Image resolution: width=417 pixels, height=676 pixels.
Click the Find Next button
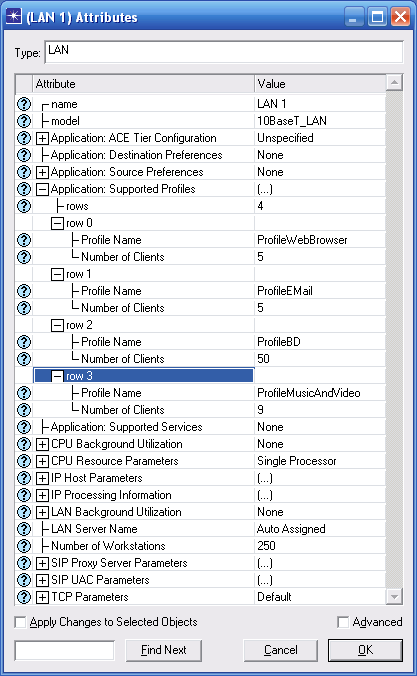[x=163, y=650]
